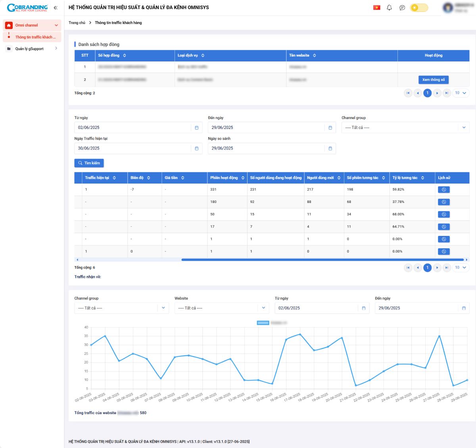The image size is (476, 448).
Task: Click the Tìm kiếm search button
Action: 89,163
